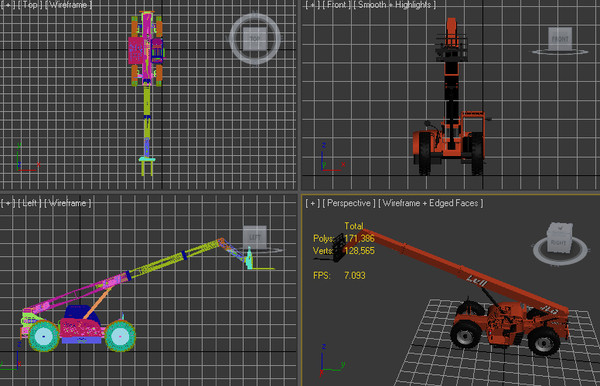Click the ViewCube in the Top viewport

point(255,39)
